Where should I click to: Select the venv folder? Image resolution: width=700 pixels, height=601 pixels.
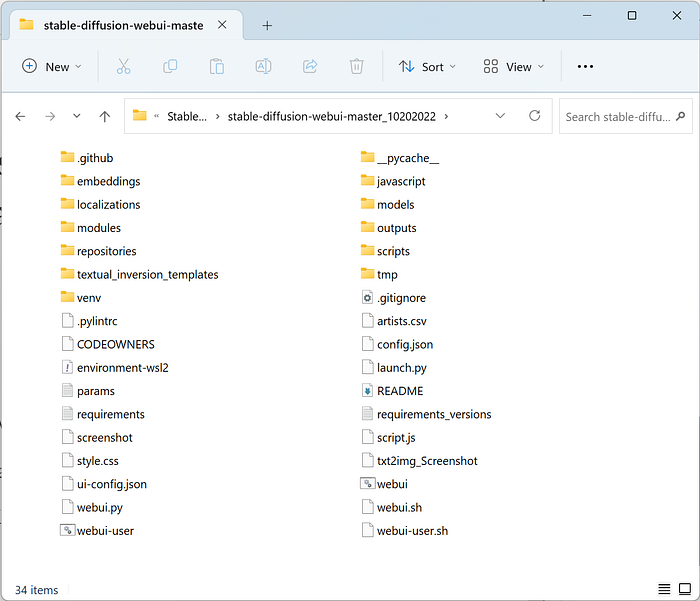(81, 297)
